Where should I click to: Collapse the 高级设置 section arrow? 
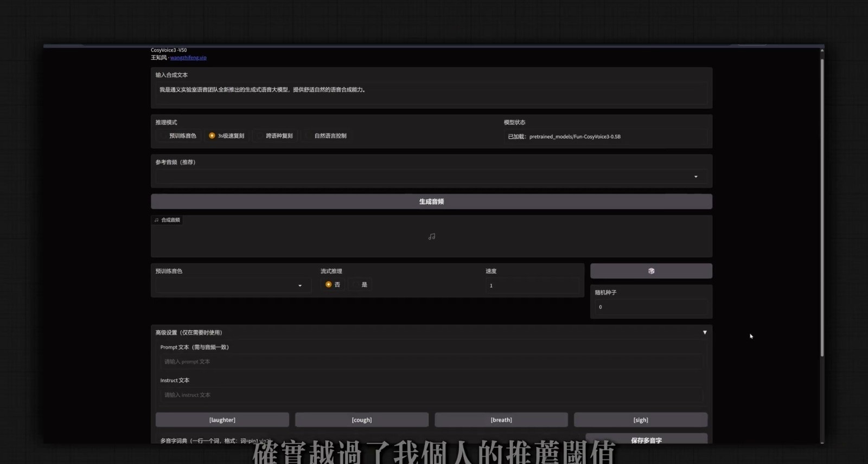pos(705,332)
